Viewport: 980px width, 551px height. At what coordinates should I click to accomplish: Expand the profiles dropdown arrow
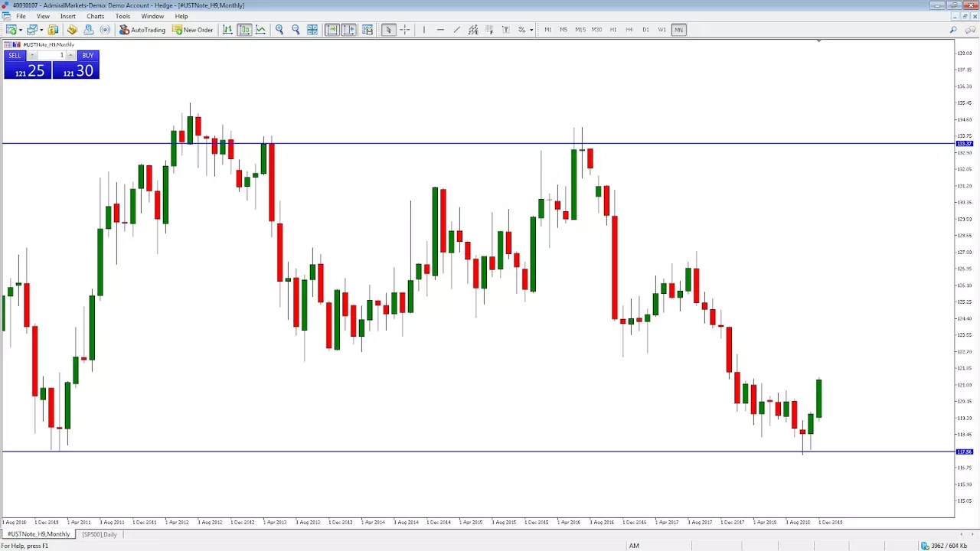pyautogui.click(x=41, y=30)
